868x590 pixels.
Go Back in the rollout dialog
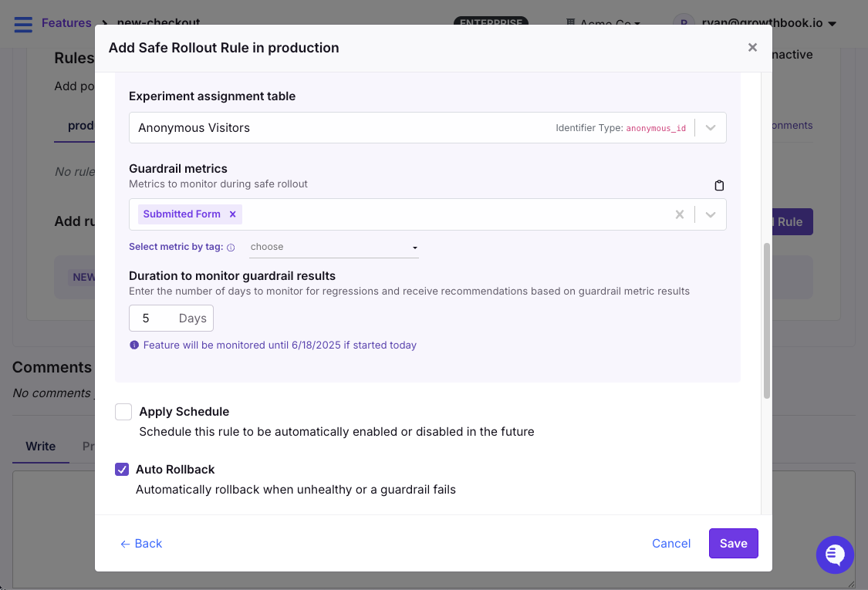click(x=141, y=543)
